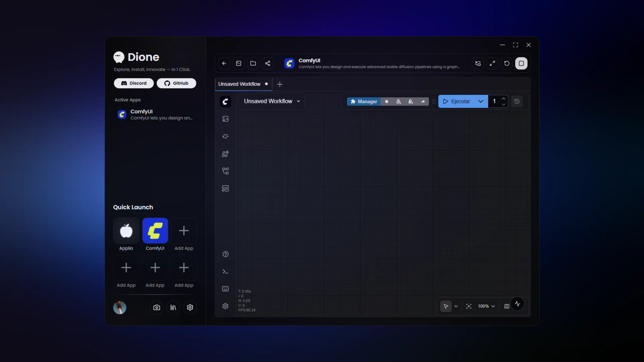Viewport: 644px width, 362px height.
Task: Open the library icon in Dione footer
Action: pos(173,307)
